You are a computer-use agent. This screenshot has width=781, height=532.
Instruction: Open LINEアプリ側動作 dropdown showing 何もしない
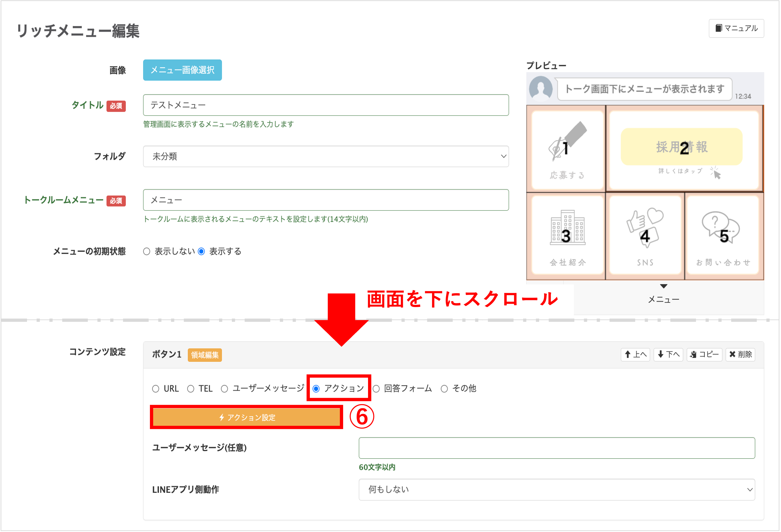[557, 490]
